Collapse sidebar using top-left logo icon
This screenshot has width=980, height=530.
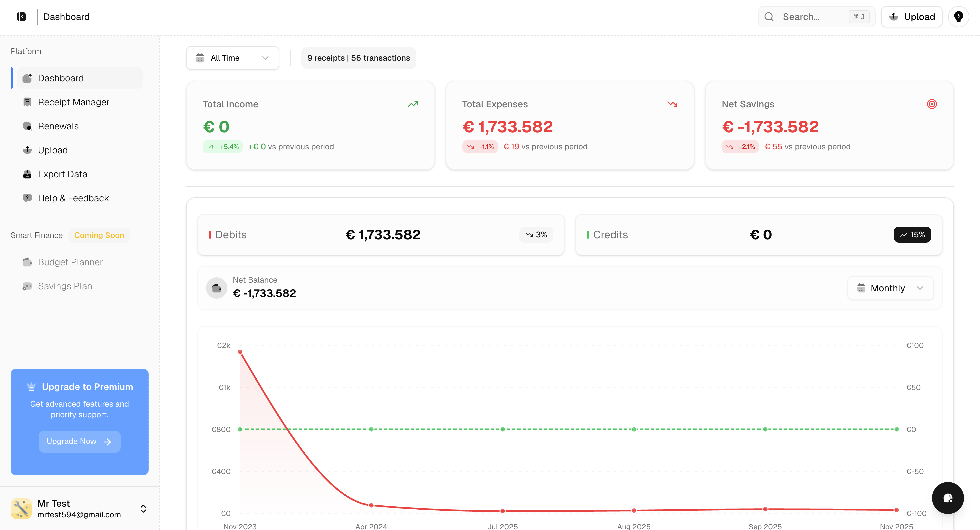21,17
